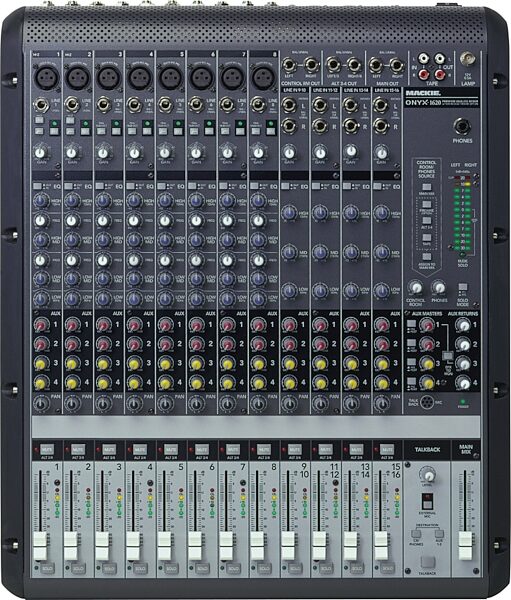The image size is (511, 600).
Task: Click the left/right LED level meter
Action: coord(460,212)
